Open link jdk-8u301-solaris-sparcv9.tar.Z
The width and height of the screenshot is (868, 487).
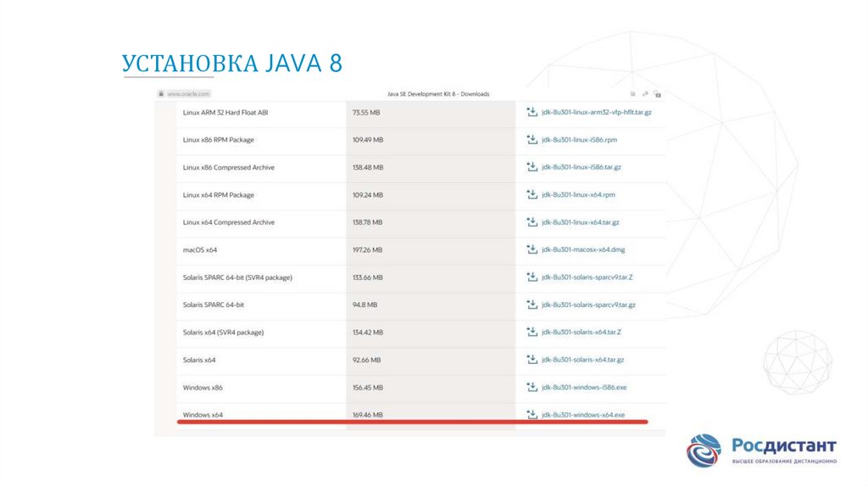[587, 277]
